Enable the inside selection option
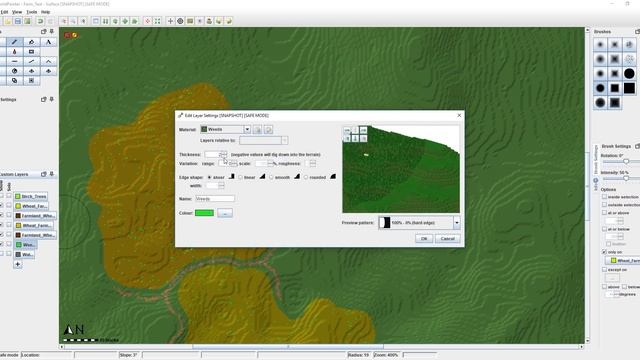The width and height of the screenshot is (640, 360). [604, 197]
